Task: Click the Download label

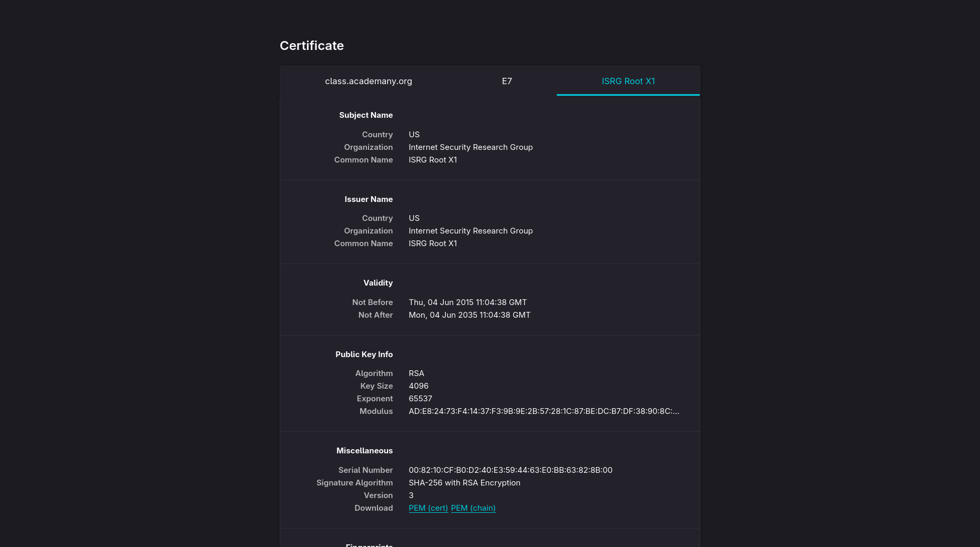Action: click(373, 508)
